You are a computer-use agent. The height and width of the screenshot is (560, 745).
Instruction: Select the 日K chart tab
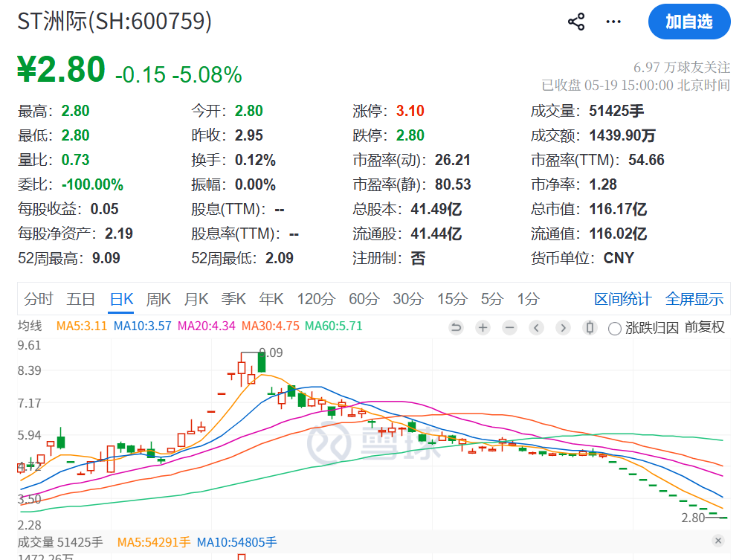click(121, 299)
